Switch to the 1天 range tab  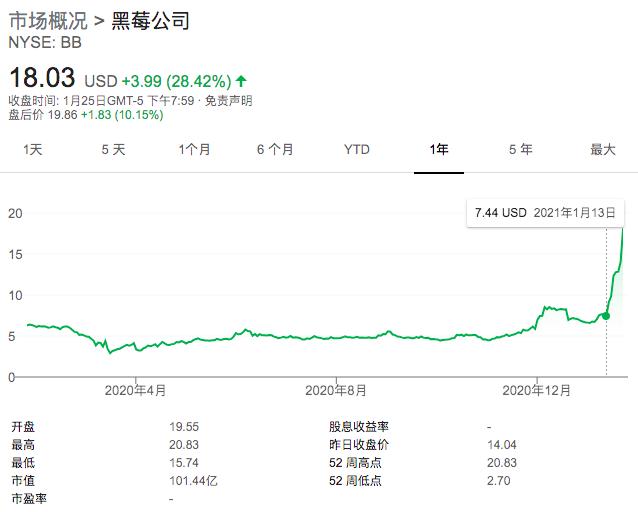[33, 149]
